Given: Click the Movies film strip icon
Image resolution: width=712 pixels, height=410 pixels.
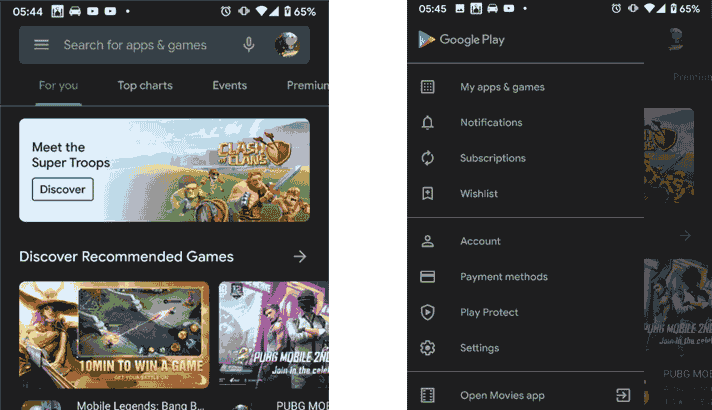Looking at the screenshot, I should pyautogui.click(x=427, y=395).
